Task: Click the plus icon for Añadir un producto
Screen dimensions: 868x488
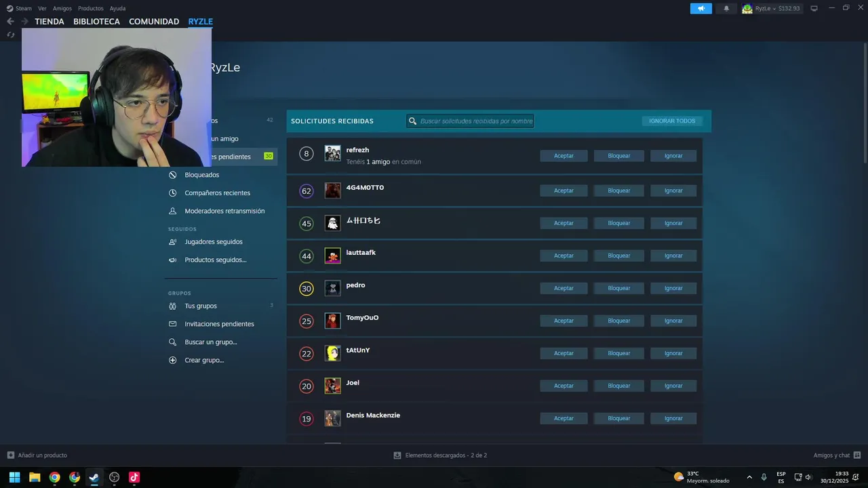Action: (10, 455)
